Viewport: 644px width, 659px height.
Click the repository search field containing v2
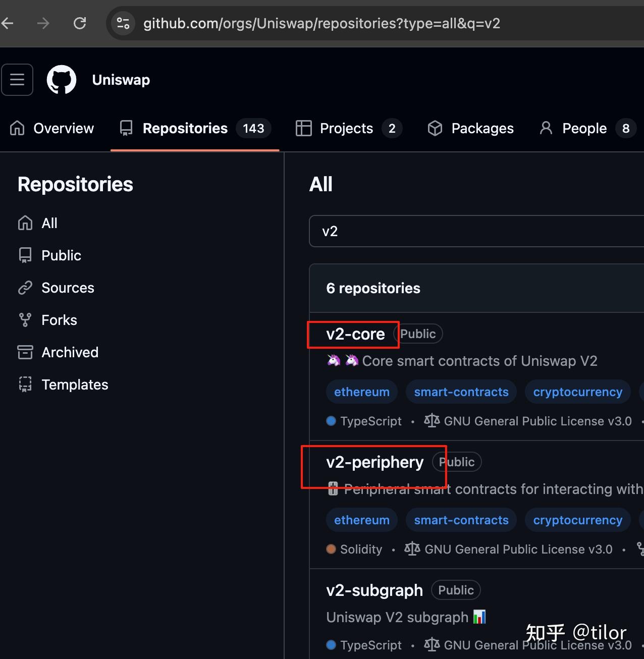[474, 231]
